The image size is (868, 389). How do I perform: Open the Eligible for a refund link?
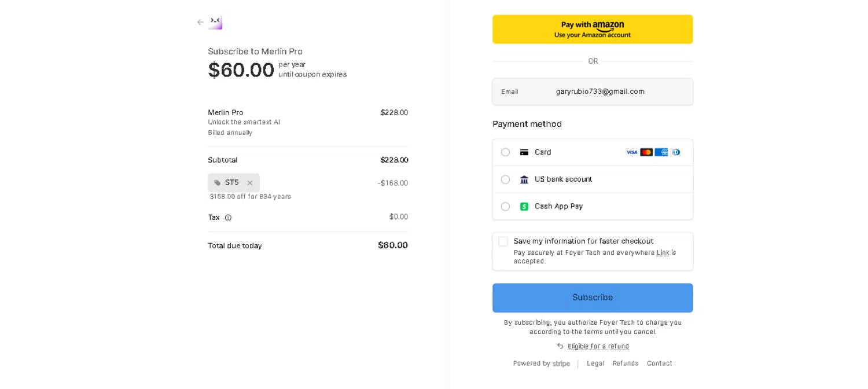598,346
